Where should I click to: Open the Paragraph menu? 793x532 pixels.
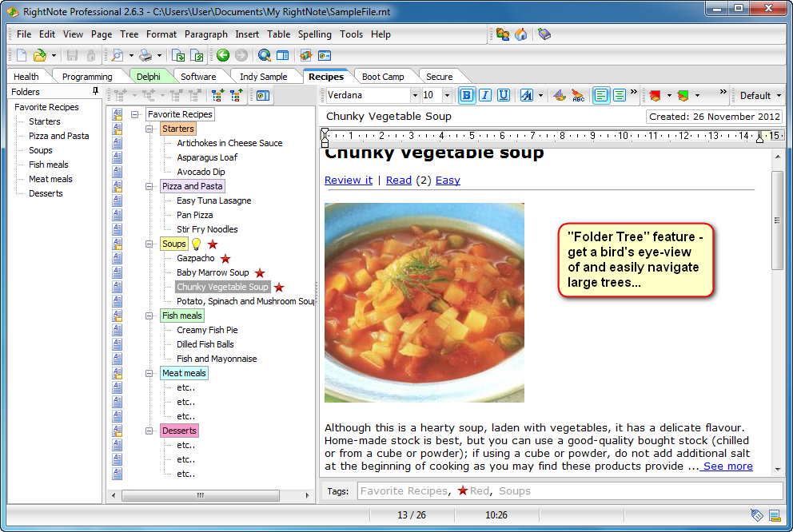205,34
